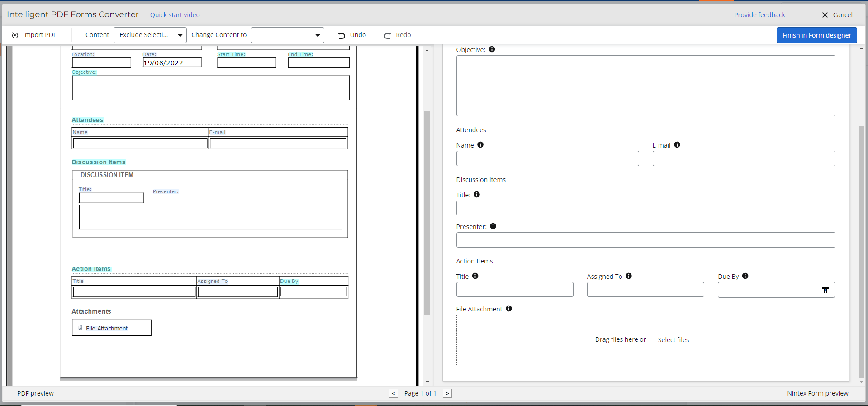Click info icon next to Objective label

tap(492, 49)
